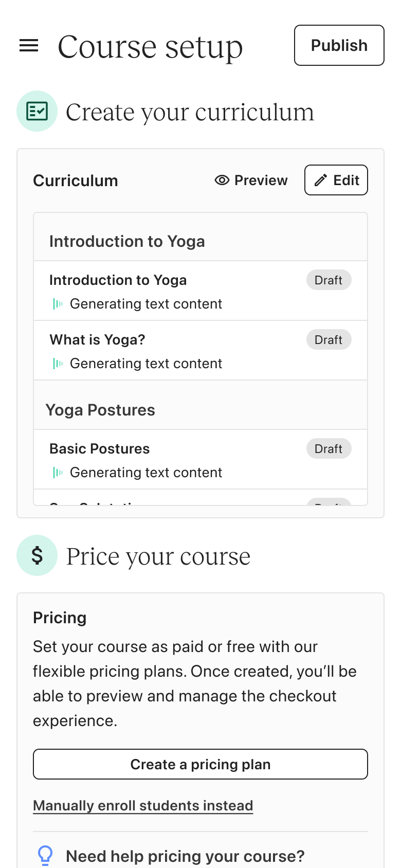Click Draft badge on What is Yoga?
The image size is (401, 868).
329,340
